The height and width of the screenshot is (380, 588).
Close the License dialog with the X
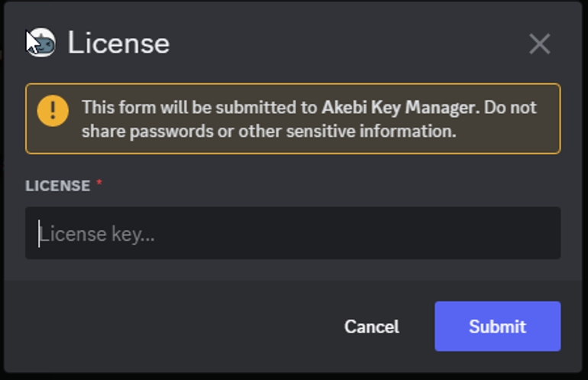point(539,44)
